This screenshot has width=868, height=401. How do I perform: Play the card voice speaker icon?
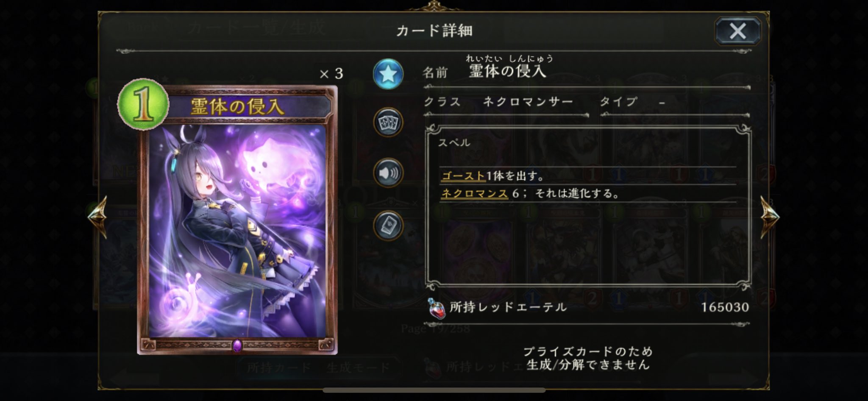pos(388,173)
